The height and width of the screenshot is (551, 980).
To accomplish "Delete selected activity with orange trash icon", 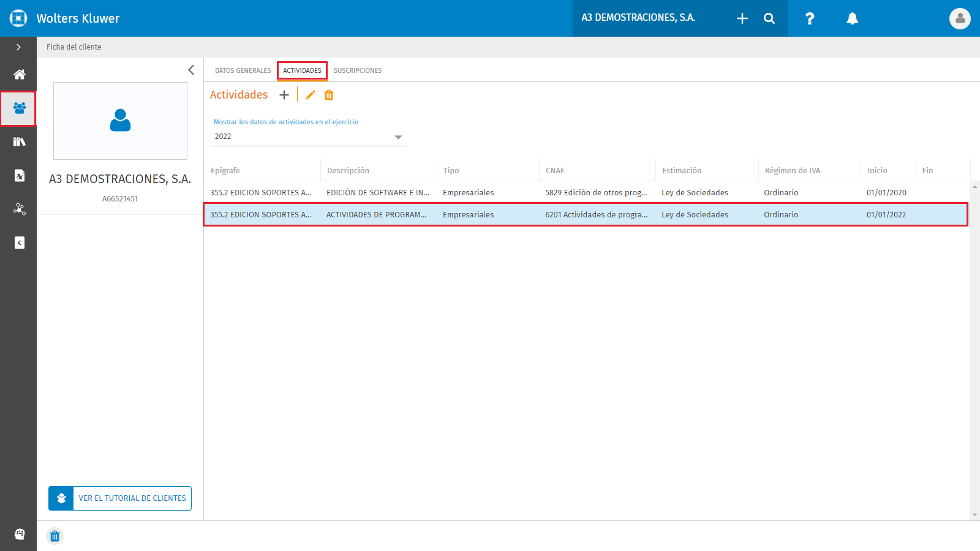I will [329, 95].
